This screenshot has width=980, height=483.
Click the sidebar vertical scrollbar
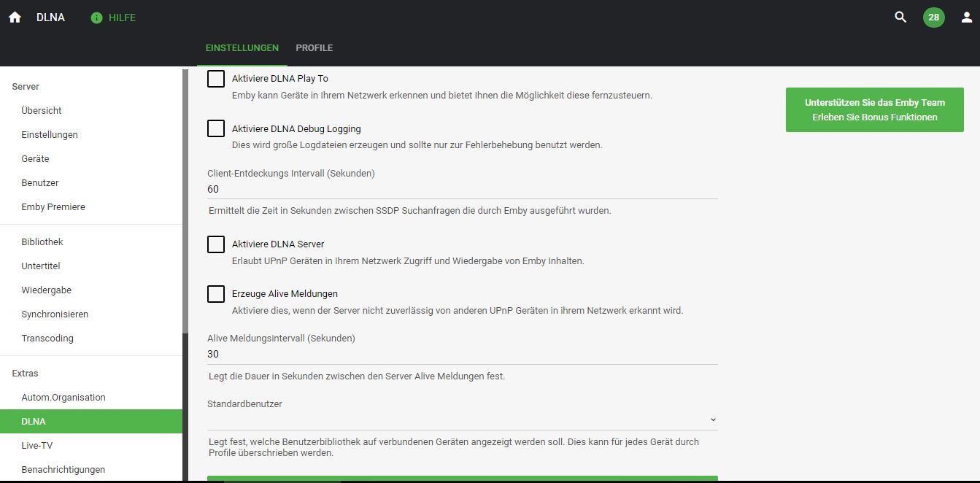pyautogui.click(x=185, y=201)
